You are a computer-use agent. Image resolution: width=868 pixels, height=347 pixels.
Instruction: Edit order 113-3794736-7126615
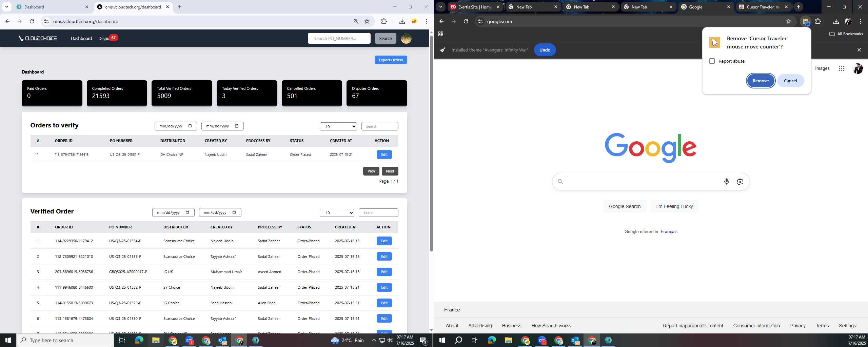pyautogui.click(x=384, y=155)
